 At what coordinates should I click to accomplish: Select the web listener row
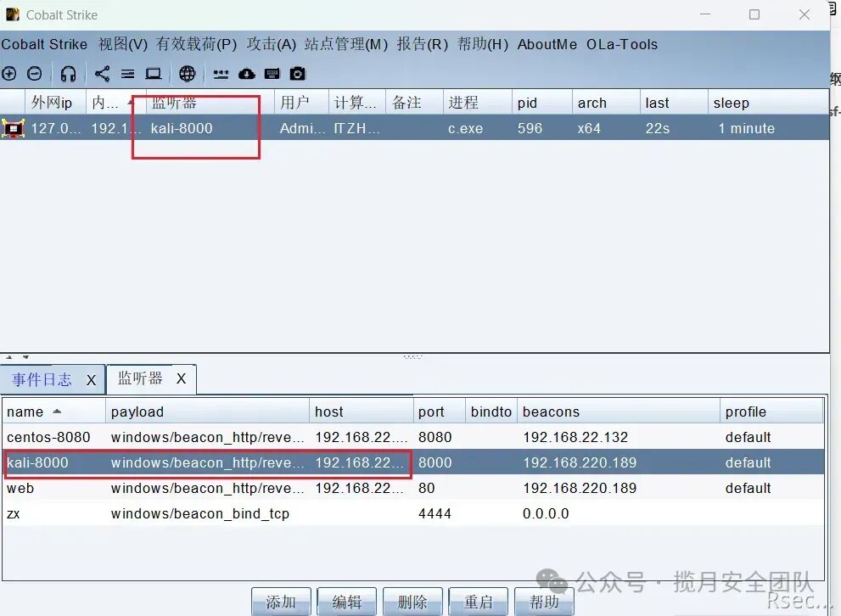(413, 488)
